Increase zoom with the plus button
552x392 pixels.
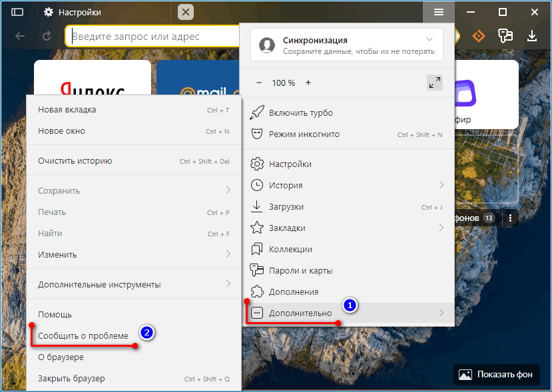click(x=308, y=83)
